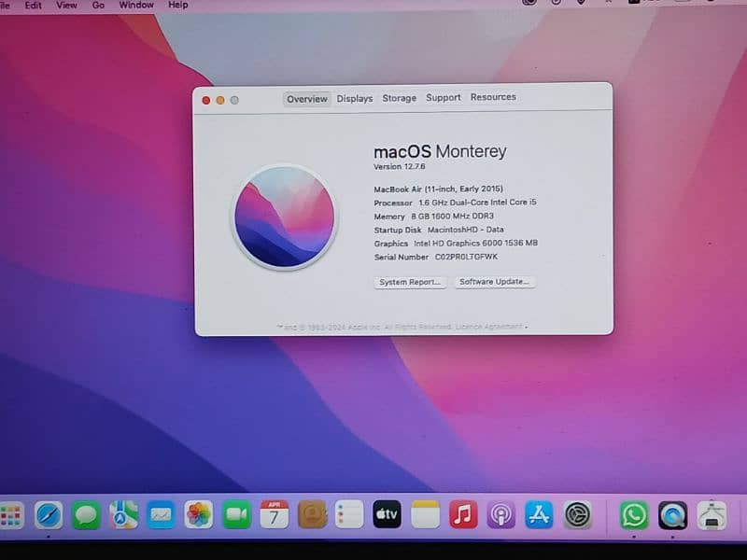Open Notes app in Dock
Viewport: 747px width, 560px height.
[425, 514]
